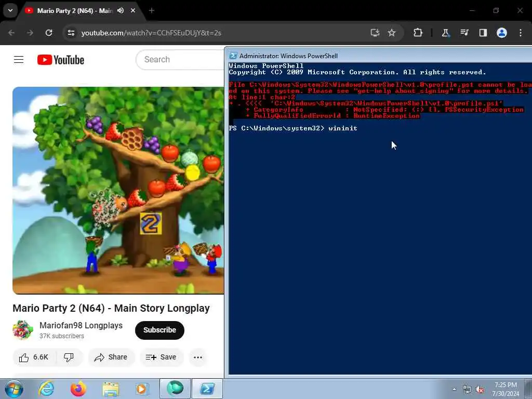Switch to PowerShell taskbar button

click(207, 389)
